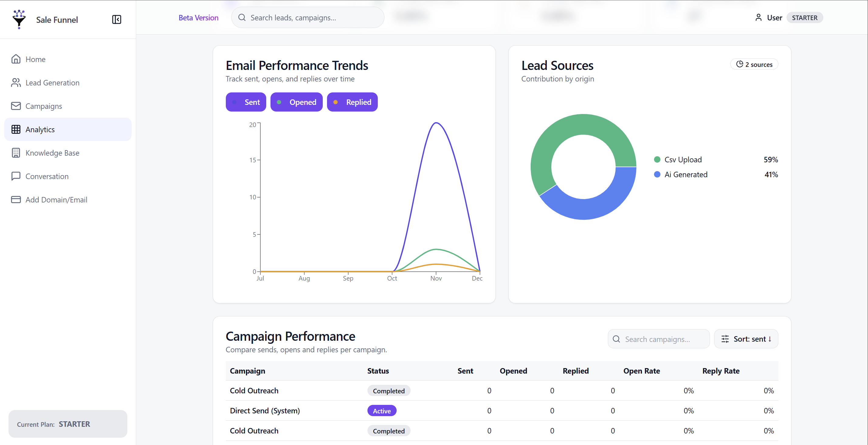Viewport: 868px width, 445px height.
Task: Toggle the Opened series in chart
Action: tap(296, 102)
